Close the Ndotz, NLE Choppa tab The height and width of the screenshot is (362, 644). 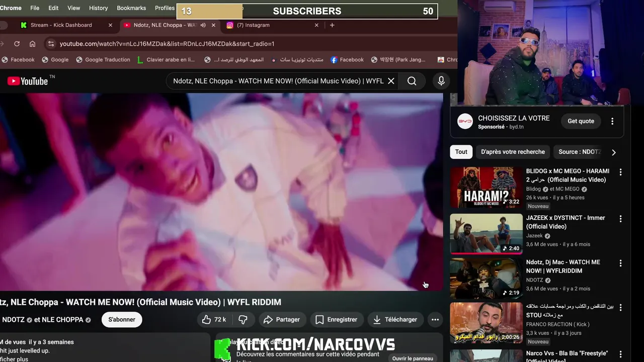point(213,25)
